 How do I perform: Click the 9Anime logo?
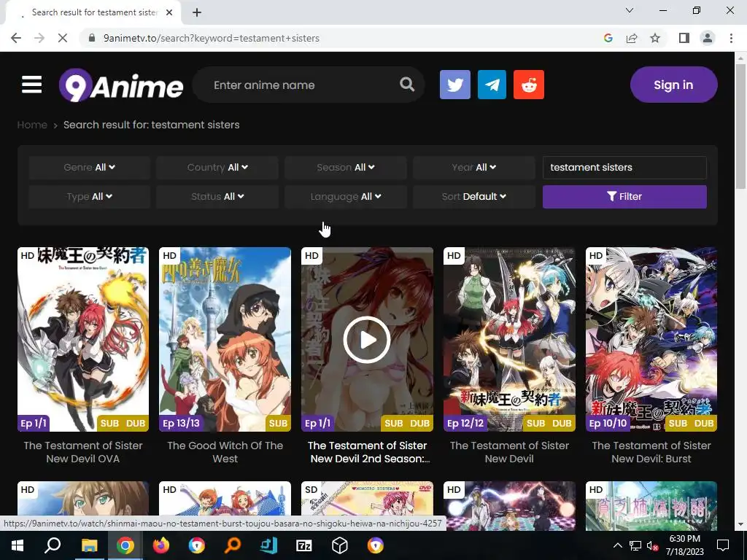click(x=121, y=85)
